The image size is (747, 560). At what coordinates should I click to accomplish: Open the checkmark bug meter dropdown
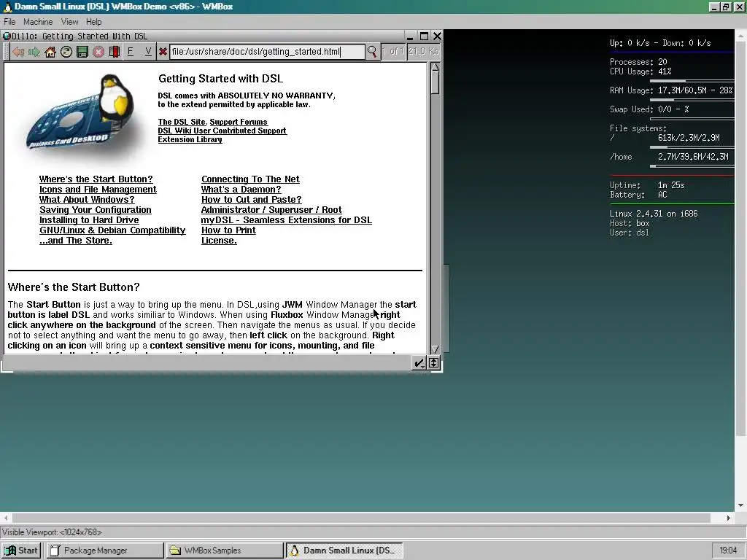pos(419,363)
